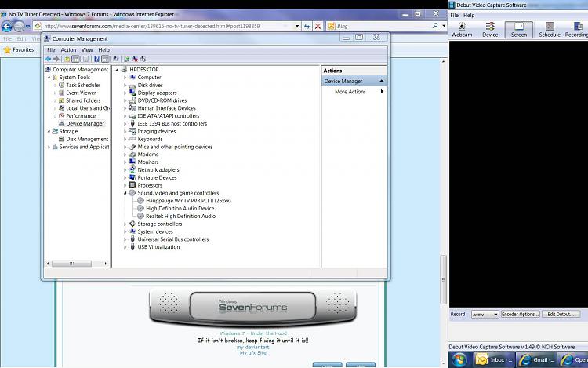Click the browser page vertical scrollbar thumb
The width and height of the screenshot is (588, 368).
443,279
